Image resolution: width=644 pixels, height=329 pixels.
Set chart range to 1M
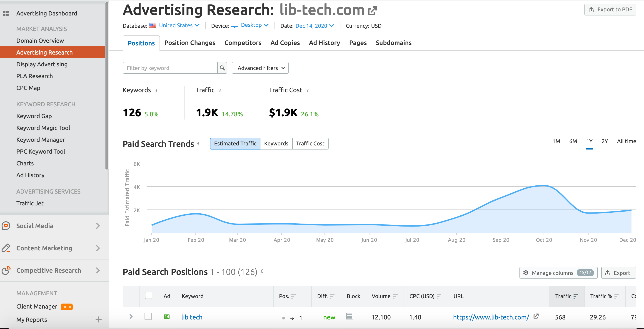[x=556, y=141]
